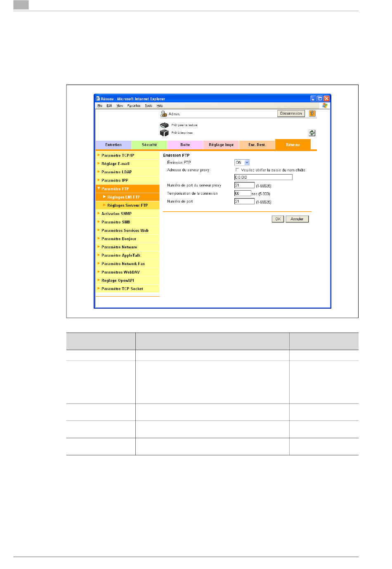
Task: Close the Internet Explorer window
Action: click(x=326, y=99)
